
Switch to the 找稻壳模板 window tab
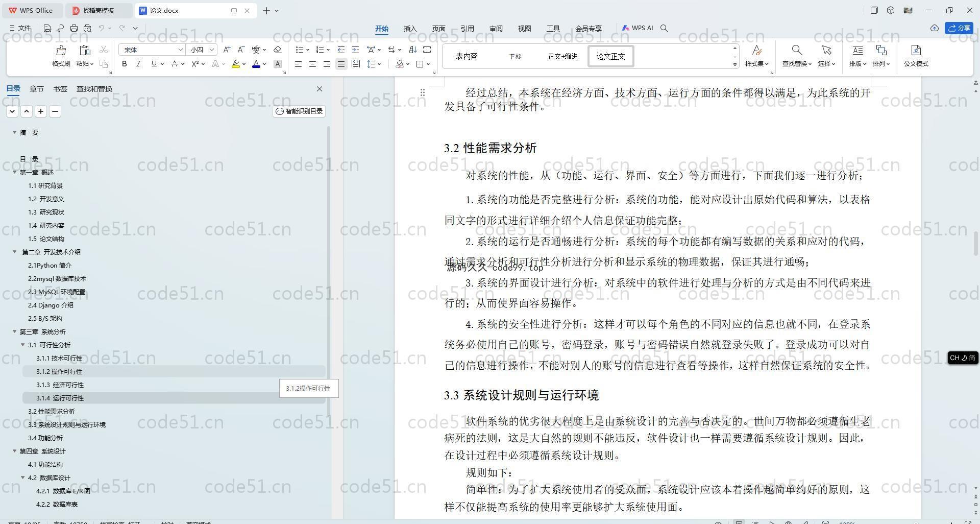[99, 10]
